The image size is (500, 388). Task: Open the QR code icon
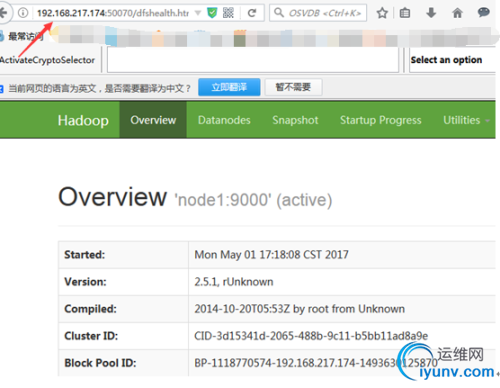coord(228,13)
